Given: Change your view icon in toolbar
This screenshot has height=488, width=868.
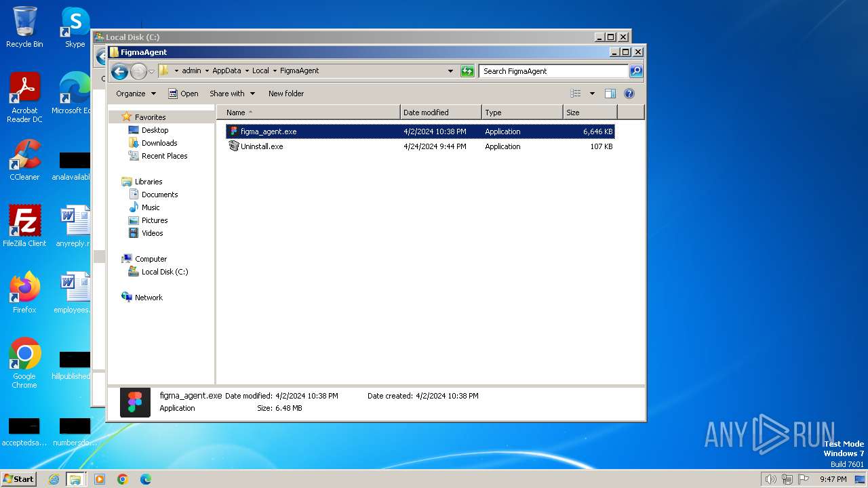Looking at the screenshot, I should (x=576, y=94).
